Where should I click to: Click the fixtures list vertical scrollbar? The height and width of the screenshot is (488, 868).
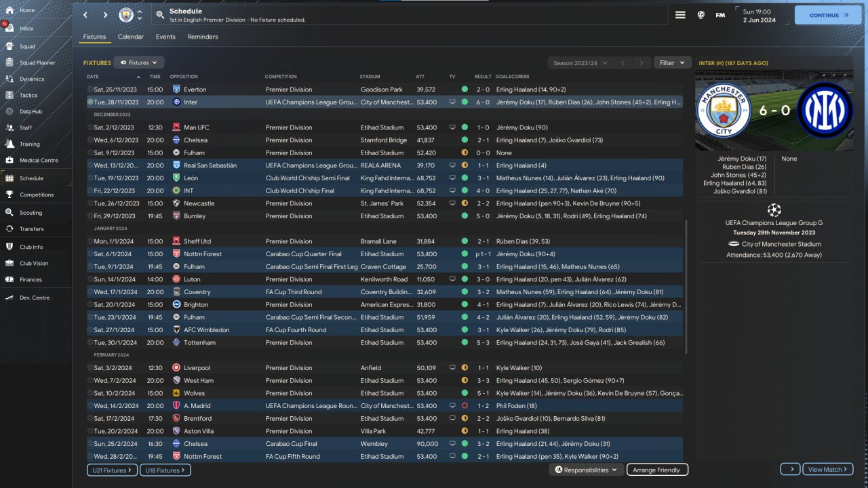(x=686, y=286)
